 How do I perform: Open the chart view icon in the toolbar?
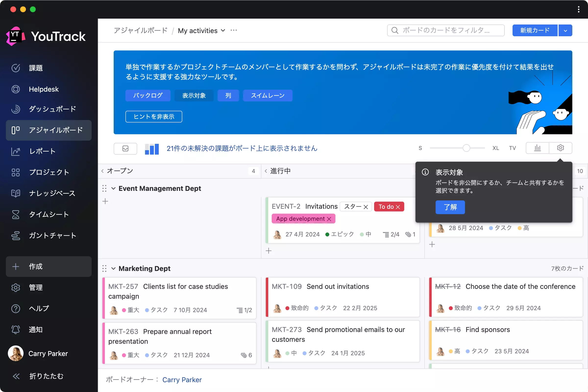tap(537, 148)
